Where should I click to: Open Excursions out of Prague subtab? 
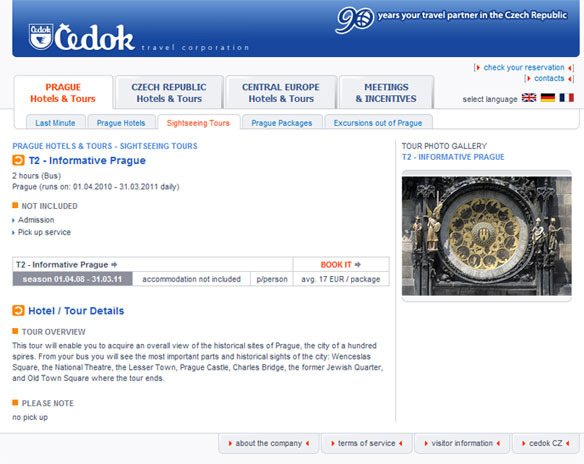(x=378, y=123)
